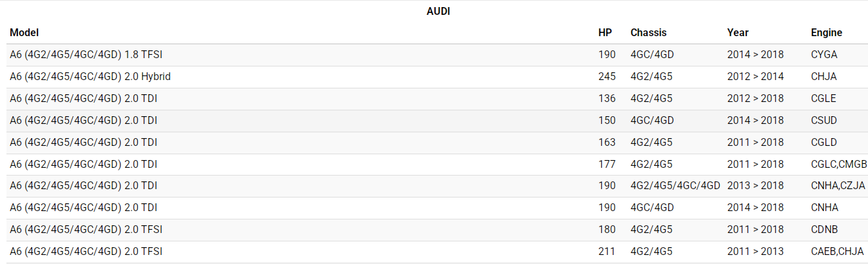Click the AUDI table title

click(x=438, y=12)
